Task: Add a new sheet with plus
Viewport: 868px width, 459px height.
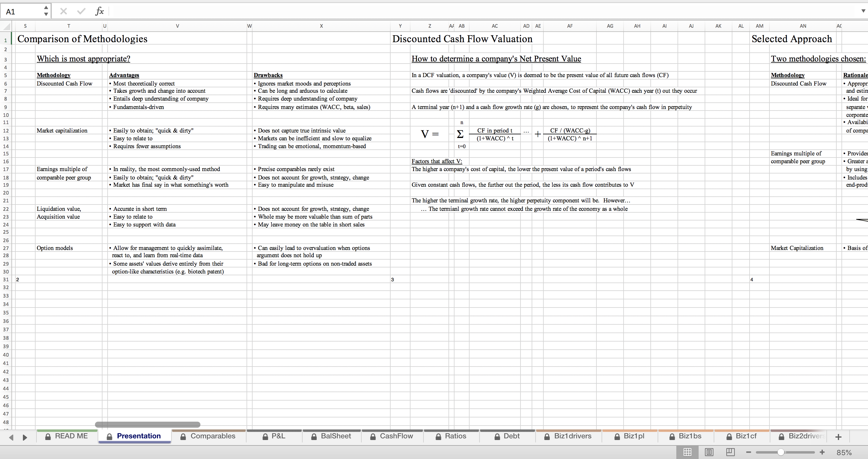Action: [x=839, y=437]
